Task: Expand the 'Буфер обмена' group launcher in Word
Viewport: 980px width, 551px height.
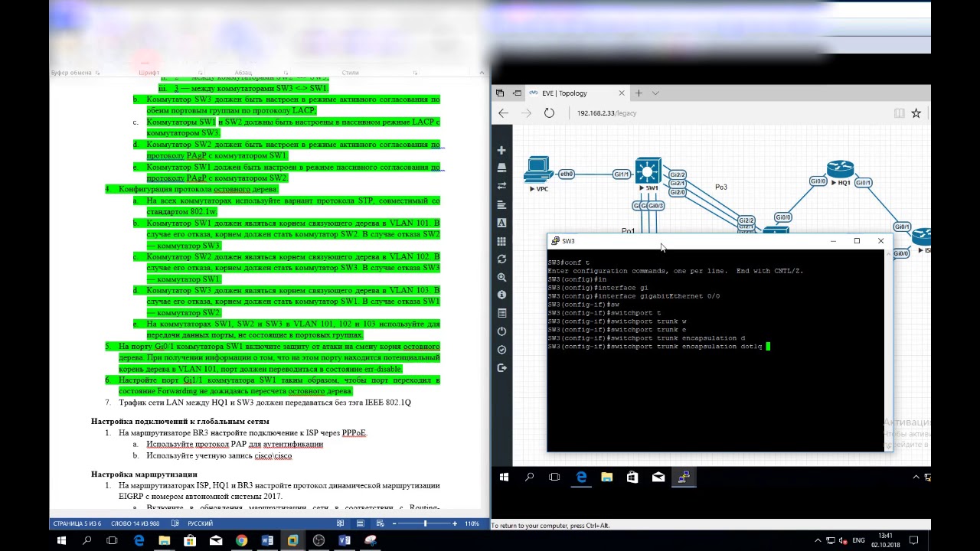Action: 97,73
